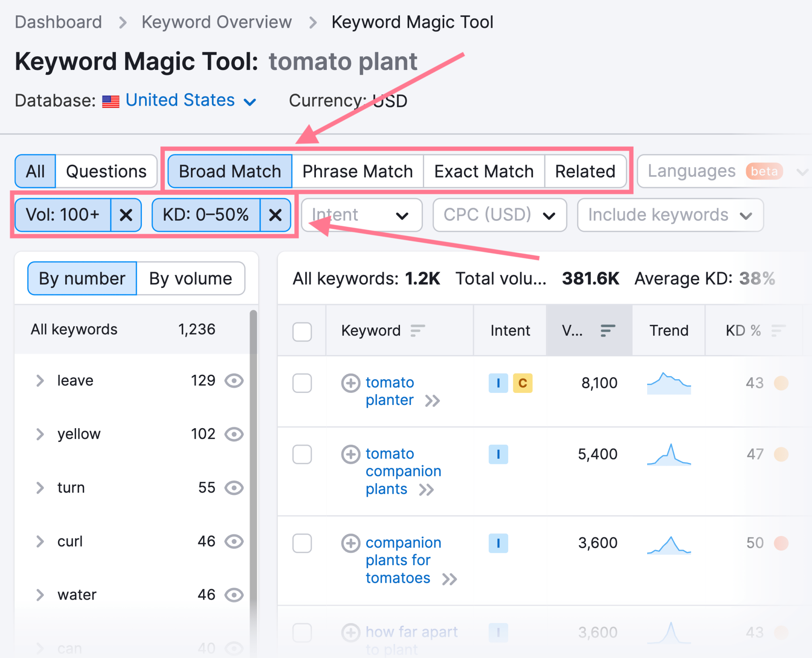Add tomato companion plants to list
The width and height of the screenshot is (812, 658).
tap(351, 454)
